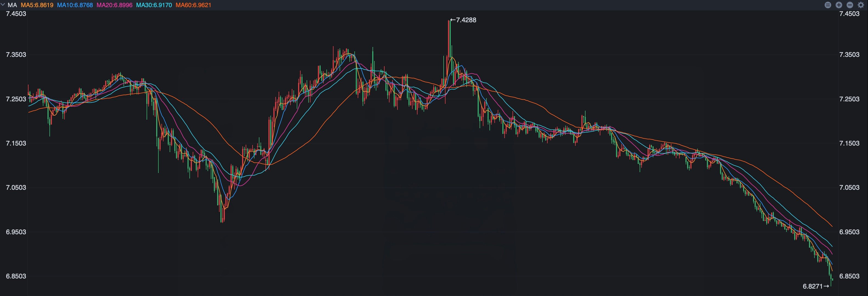Screen dimensions: 868x296
Task: Click 6.9503 on the right price axis
Action: [849, 232]
